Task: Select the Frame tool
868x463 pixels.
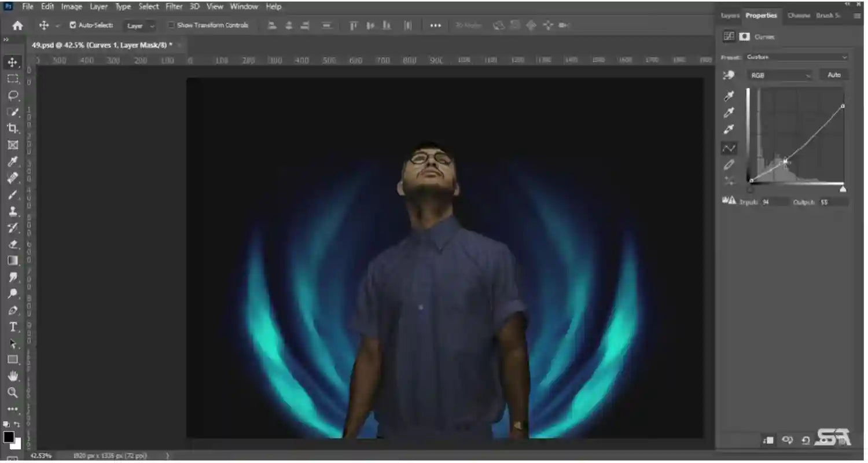Action: click(x=13, y=145)
